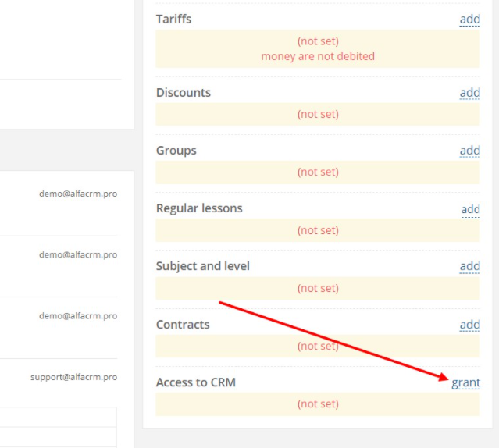Select the Groups '(not set)' placeholder
Image resolution: width=499 pixels, height=448 pixels.
318,172
